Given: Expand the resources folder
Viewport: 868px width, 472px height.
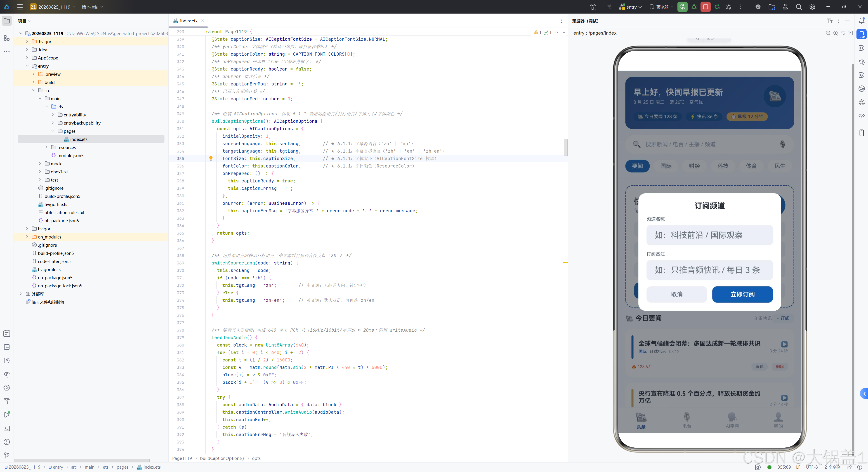Looking at the screenshot, I should tap(47, 147).
